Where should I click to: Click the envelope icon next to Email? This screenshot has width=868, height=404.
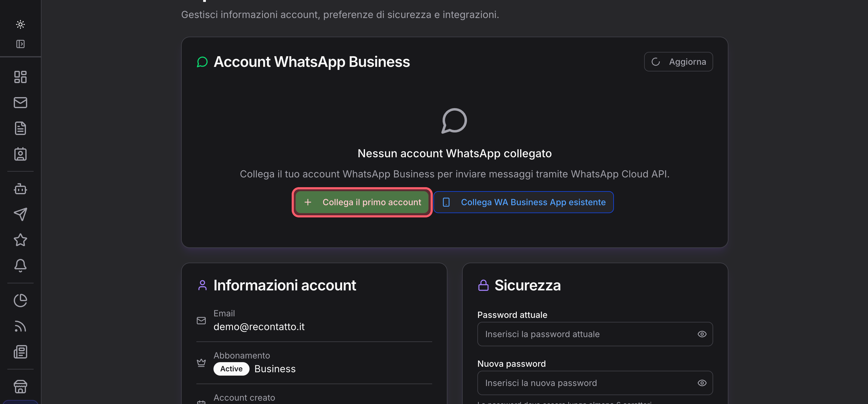pyautogui.click(x=201, y=320)
